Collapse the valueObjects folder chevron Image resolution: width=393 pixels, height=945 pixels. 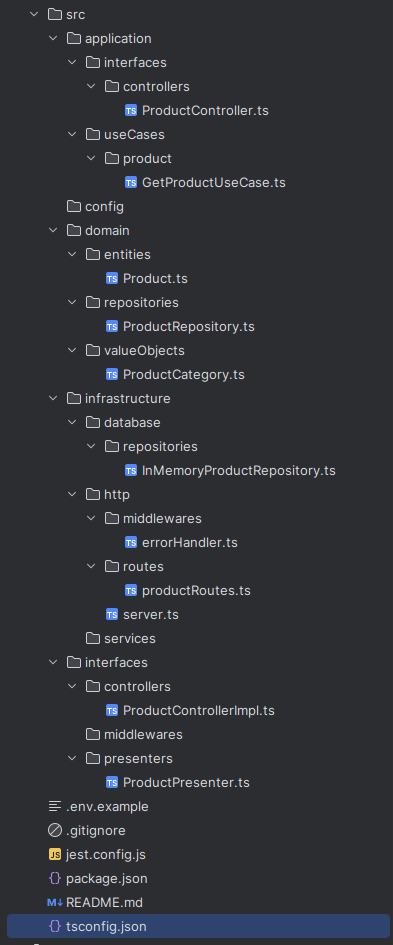[72, 350]
